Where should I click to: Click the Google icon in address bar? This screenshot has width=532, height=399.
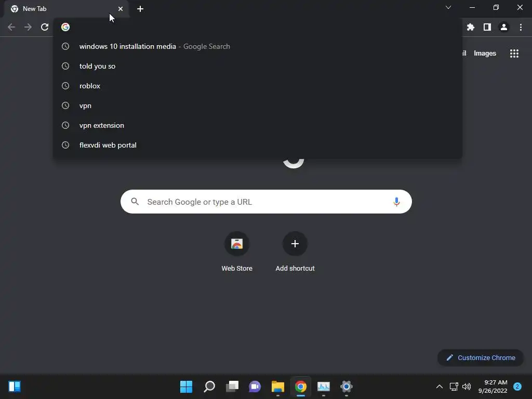(65, 27)
